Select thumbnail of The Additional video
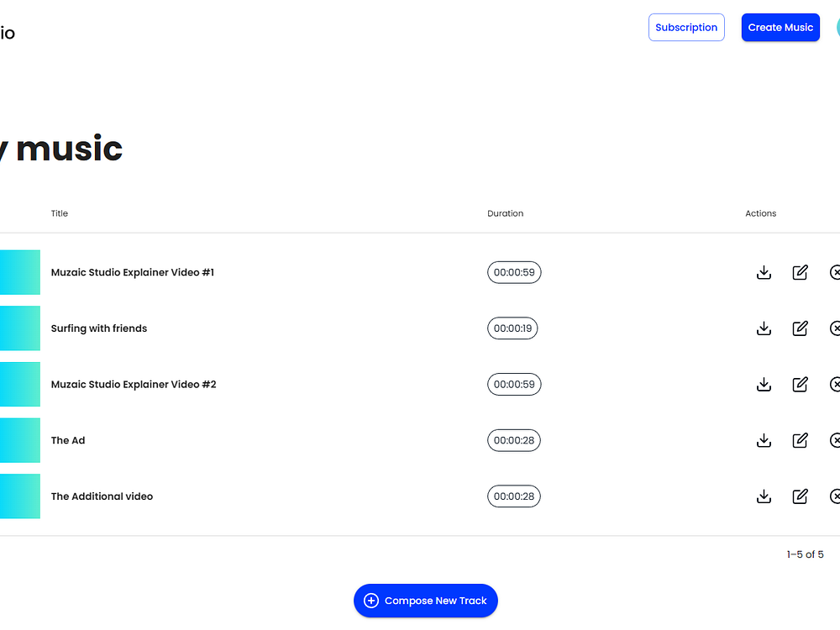The height and width of the screenshot is (630, 840). pos(20,496)
